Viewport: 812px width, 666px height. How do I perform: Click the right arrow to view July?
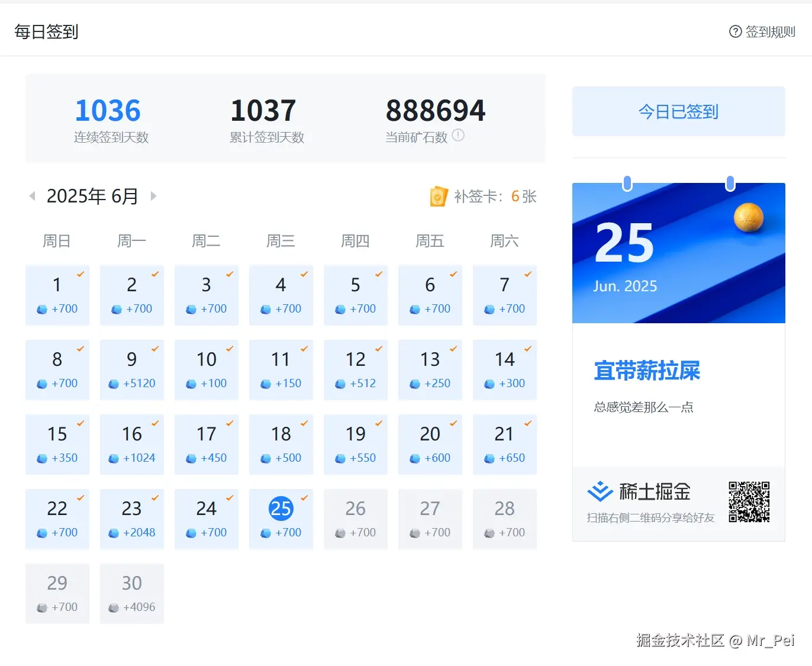[x=154, y=196]
